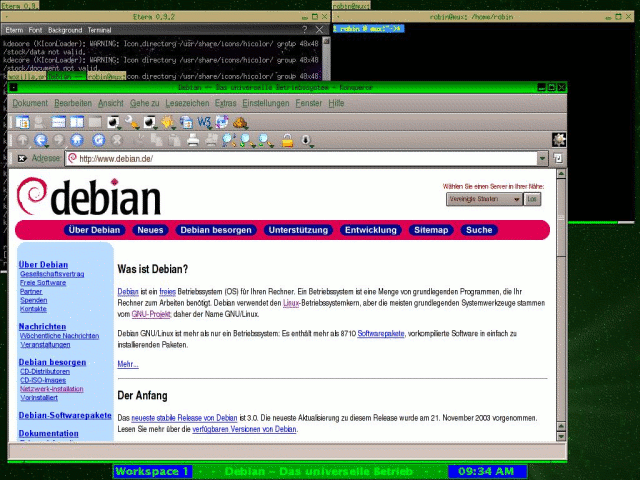Image resolution: width=640 pixels, height=480 pixels.
Task: Open the Lesezeichen menu
Action: coord(187,103)
